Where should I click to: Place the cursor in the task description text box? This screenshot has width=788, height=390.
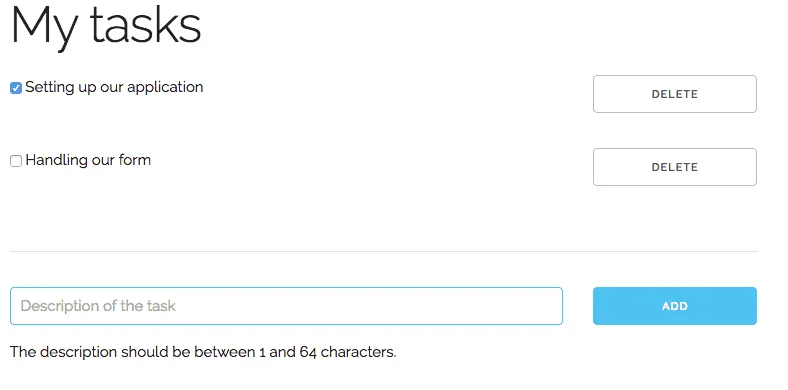(286, 306)
